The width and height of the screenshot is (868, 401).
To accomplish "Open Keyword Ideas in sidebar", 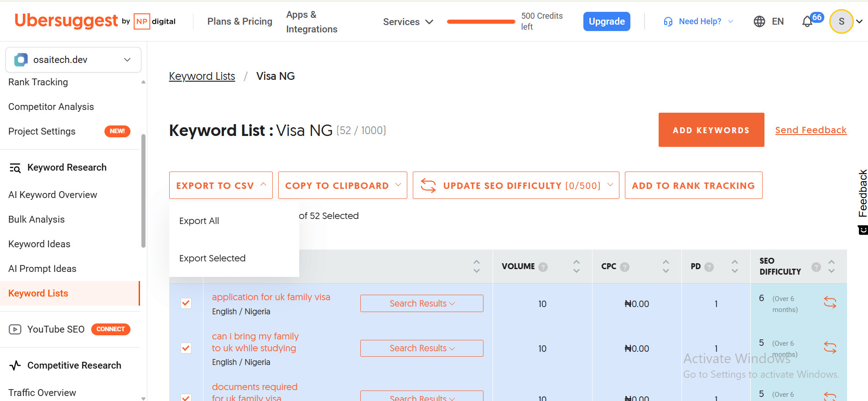I will point(39,244).
